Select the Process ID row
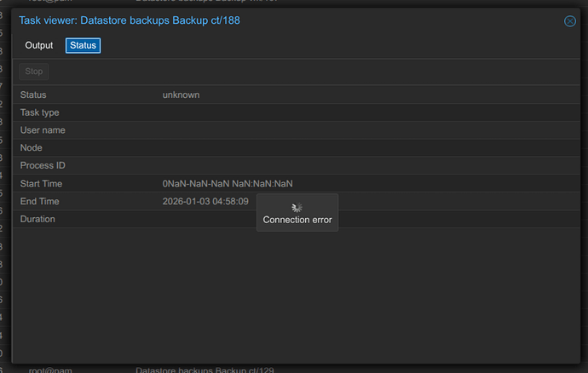The height and width of the screenshot is (373, 588). click(43, 166)
